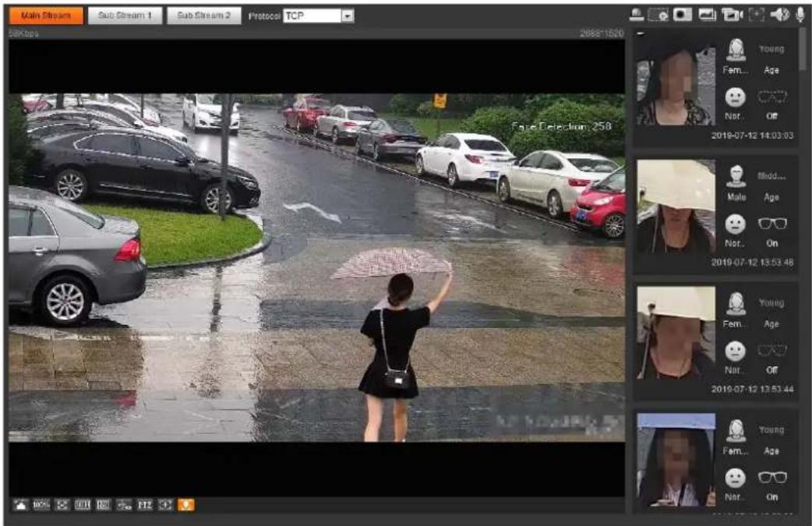
Task: Click the timestamp 2019-07-12 13:53:44
Action: (752, 390)
